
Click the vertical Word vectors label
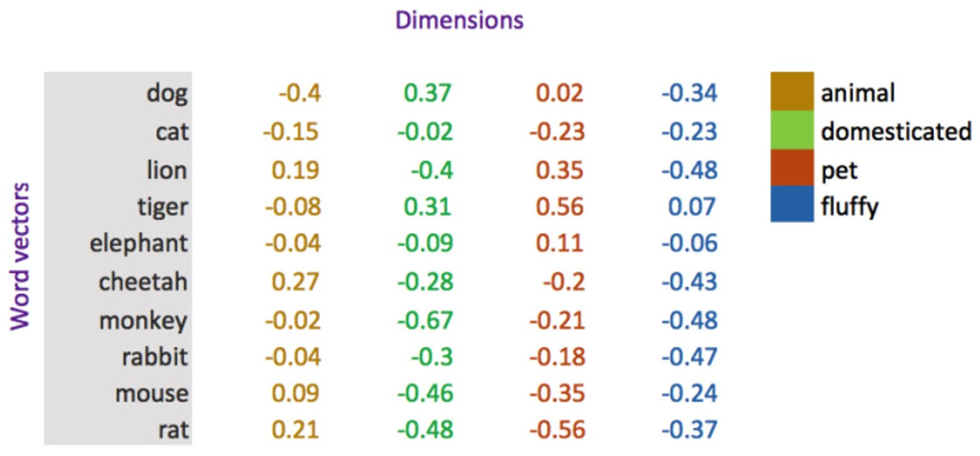coord(20,257)
